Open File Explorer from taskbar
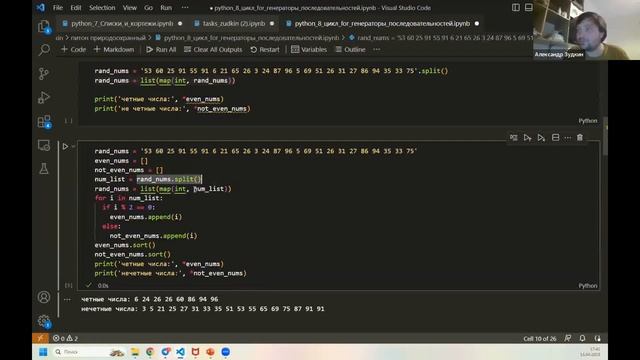640x360 pixels. tap(135, 352)
